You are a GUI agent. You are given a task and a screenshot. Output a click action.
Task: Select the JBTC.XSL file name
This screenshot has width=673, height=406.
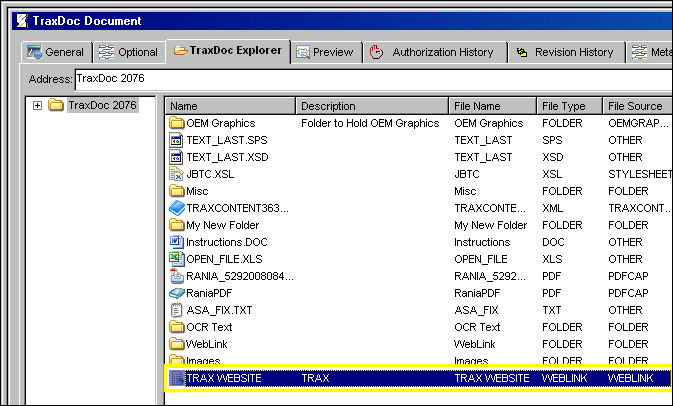(210, 174)
